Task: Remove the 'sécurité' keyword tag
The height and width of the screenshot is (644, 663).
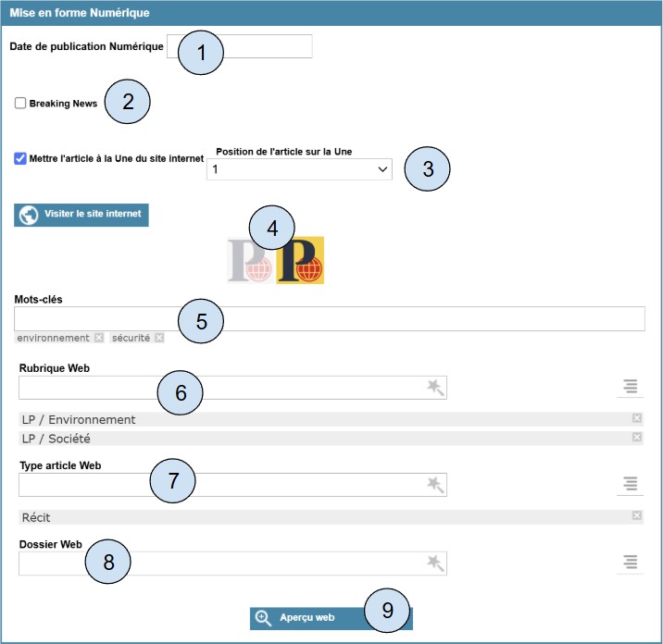Action: click(x=159, y=338)
